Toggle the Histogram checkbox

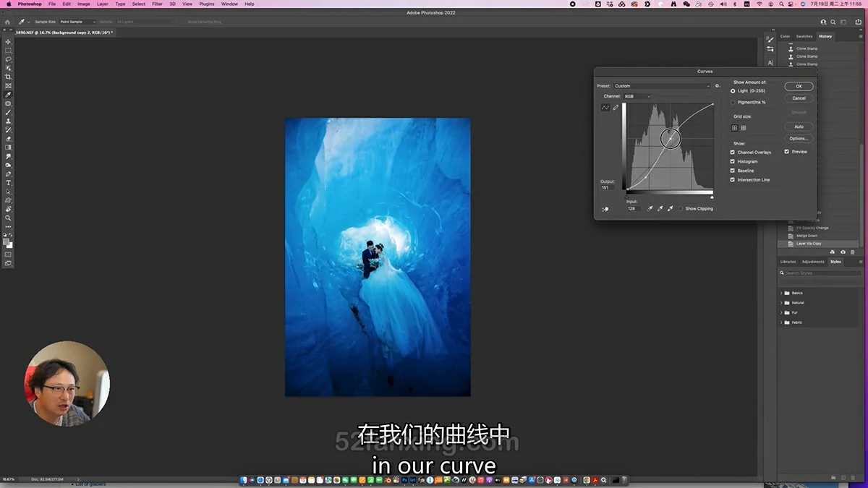[x=733, y=161]
